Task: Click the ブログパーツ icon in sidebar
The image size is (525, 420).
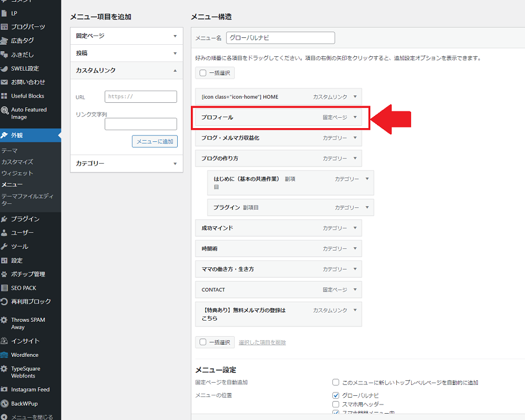Action: pyautogui.click(x=4, y=27)
